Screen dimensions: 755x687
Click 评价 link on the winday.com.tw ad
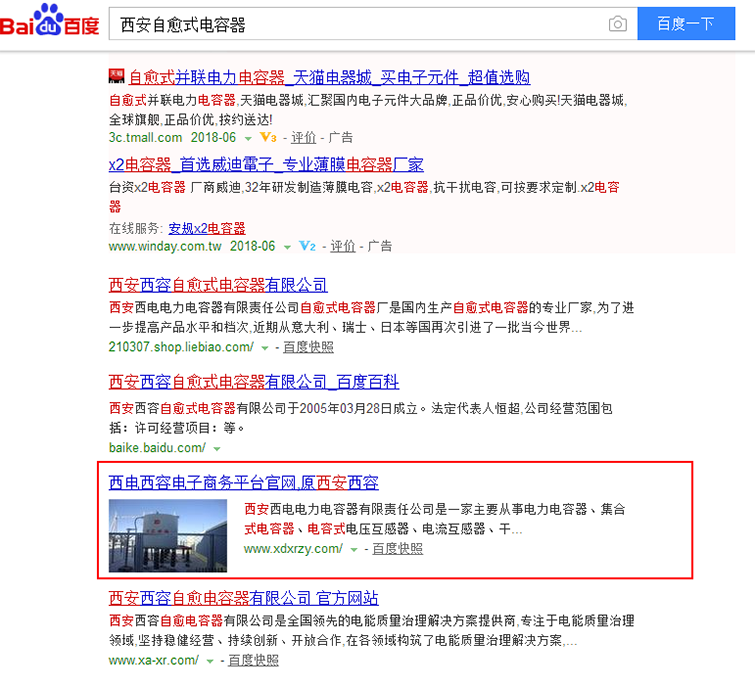click(x=342, y=246)
